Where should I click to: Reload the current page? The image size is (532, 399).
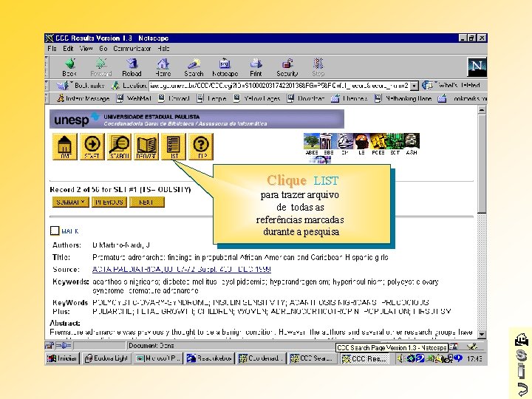click(x=132, y=67)
